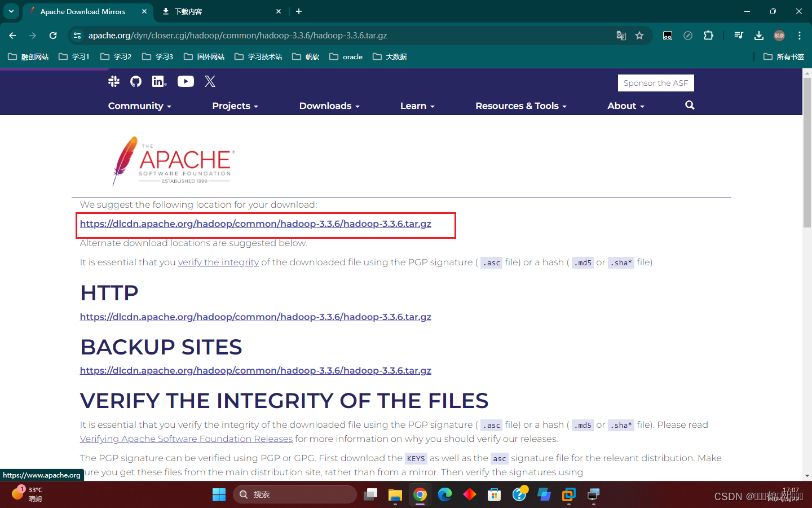Click the translate page icon
The image size is (812, 508).
coord(621,36)
